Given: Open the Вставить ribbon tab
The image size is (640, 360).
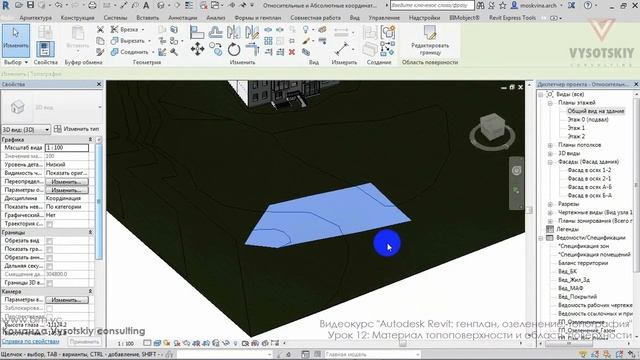Looking at the screenshot, I should [147, 18].
